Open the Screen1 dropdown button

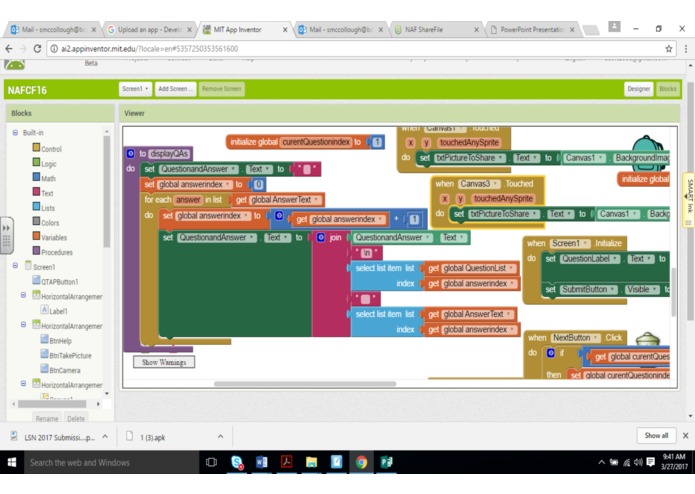[135, 89]
